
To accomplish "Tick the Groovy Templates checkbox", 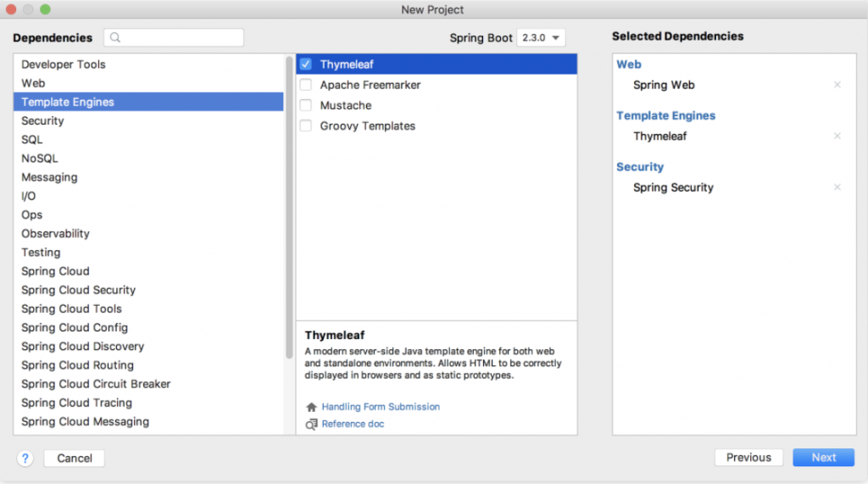I will [x=306, y=125].
